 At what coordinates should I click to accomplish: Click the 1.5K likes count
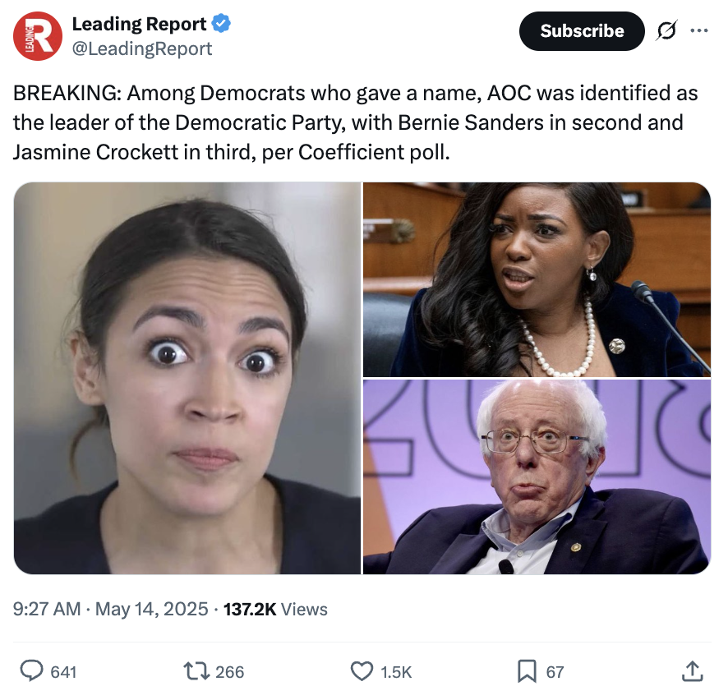click(396, 672)
